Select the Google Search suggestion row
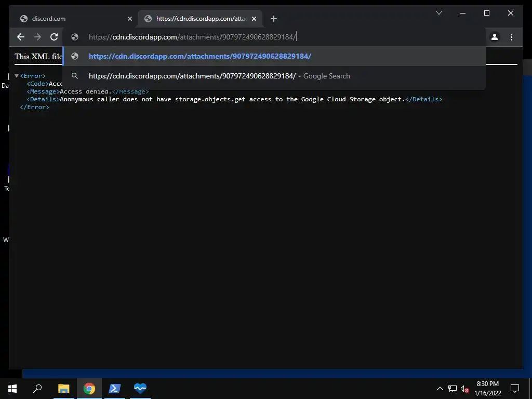The height and width of the screenshot is (399, 532). (x=274, y=76)
